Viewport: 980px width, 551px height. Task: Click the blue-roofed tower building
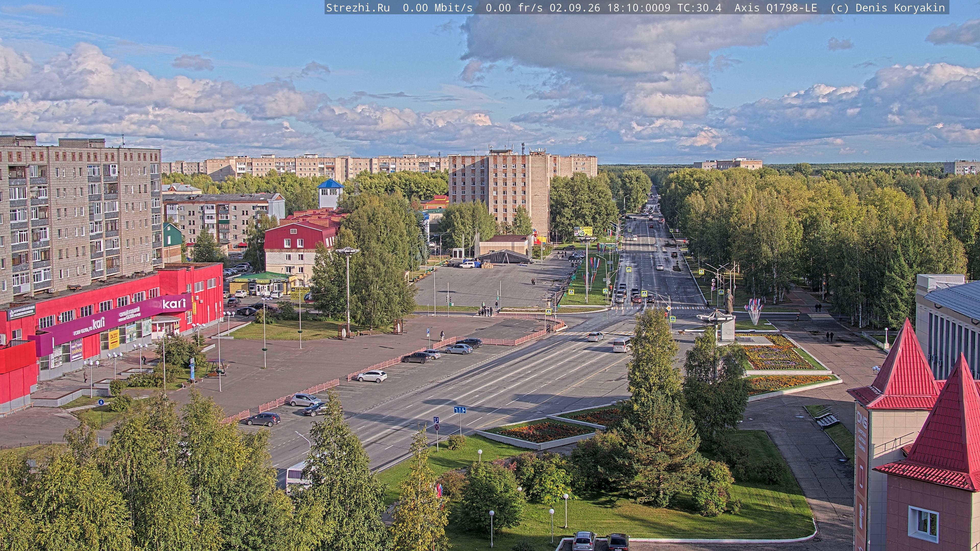[330, 194]
